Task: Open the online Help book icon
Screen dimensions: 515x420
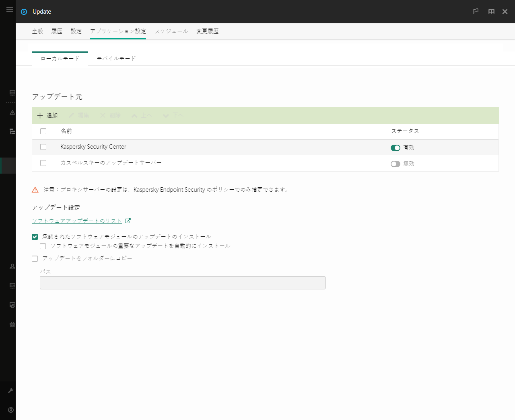Action: 491,11
